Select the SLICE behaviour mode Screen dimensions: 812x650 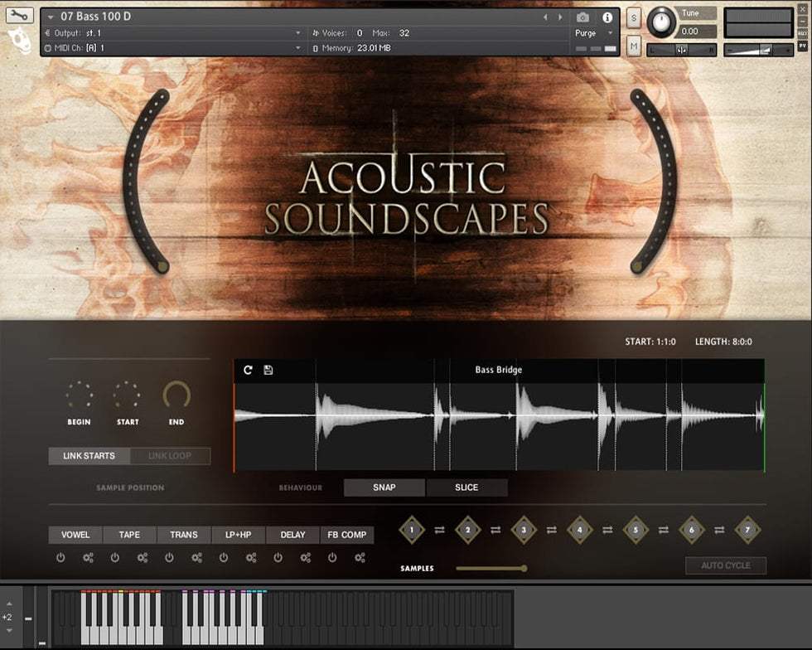[466, 487]
